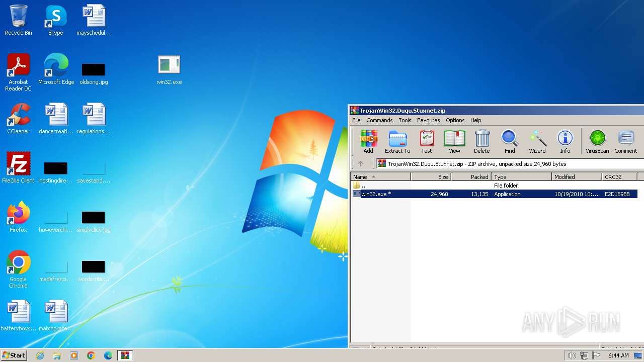644x362 pixels.
Task: Click the Comment toolbar icon
Action: (626, 142)
